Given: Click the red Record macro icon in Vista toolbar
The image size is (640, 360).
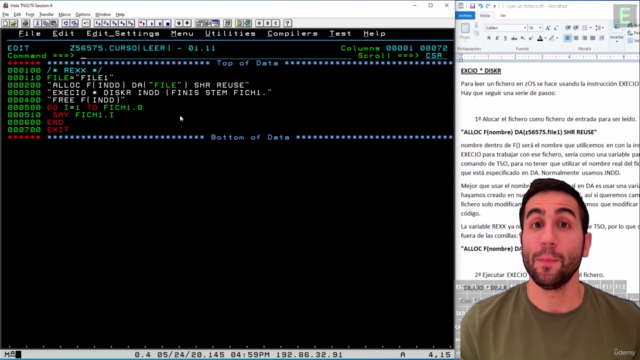Looking at the screenshot, I should pyautogui.click(x=142, y=23).
